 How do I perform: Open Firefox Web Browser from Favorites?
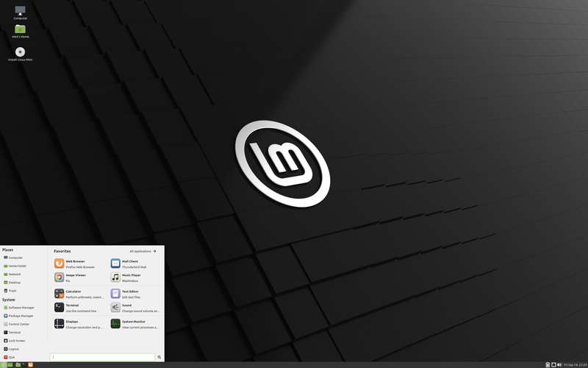coord(79,263)
